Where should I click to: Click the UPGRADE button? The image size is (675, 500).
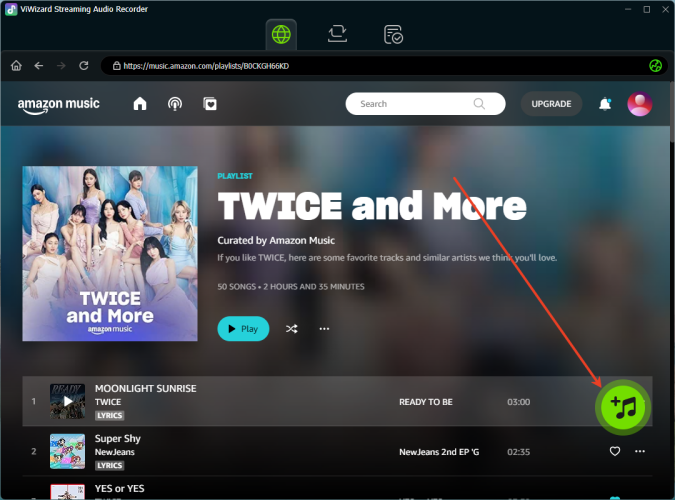click(551, 104)
